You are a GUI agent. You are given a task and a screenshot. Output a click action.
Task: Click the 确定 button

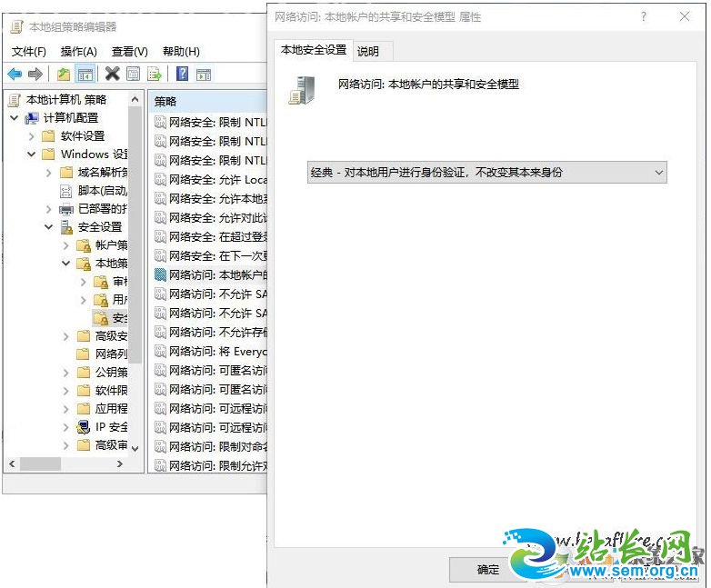tap(488, 570)
